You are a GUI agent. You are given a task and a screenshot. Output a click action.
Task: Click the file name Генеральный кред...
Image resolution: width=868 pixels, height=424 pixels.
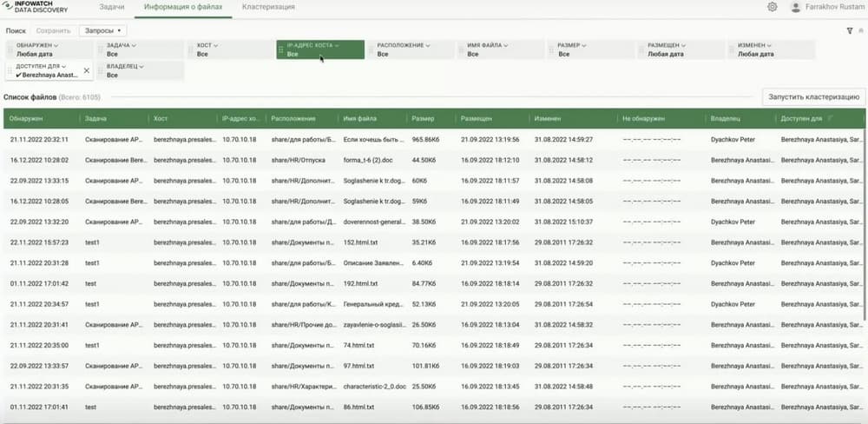point(375,304)
